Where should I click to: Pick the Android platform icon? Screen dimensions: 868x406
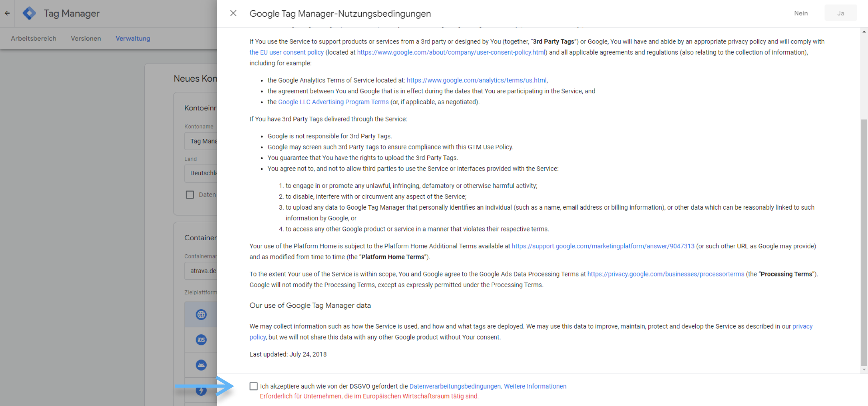pyautogui.click(x=201, y=365)
